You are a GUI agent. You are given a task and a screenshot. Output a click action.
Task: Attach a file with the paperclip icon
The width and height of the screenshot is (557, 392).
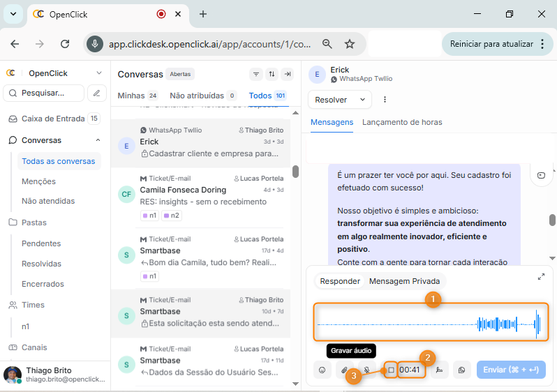[x=344, y=370]
